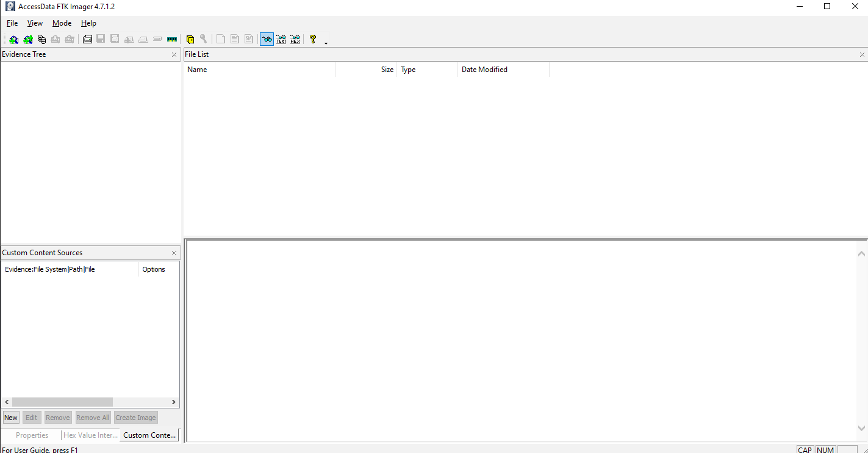Close the Evidence Tree panel
This screenshot has width=868, height=453.
pos(174,54)
